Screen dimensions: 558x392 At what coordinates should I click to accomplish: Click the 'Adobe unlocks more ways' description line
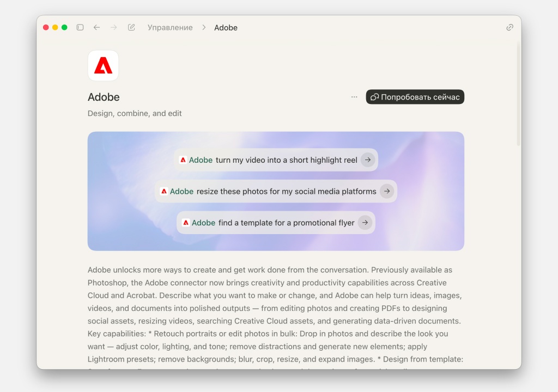tap(270, 269)
